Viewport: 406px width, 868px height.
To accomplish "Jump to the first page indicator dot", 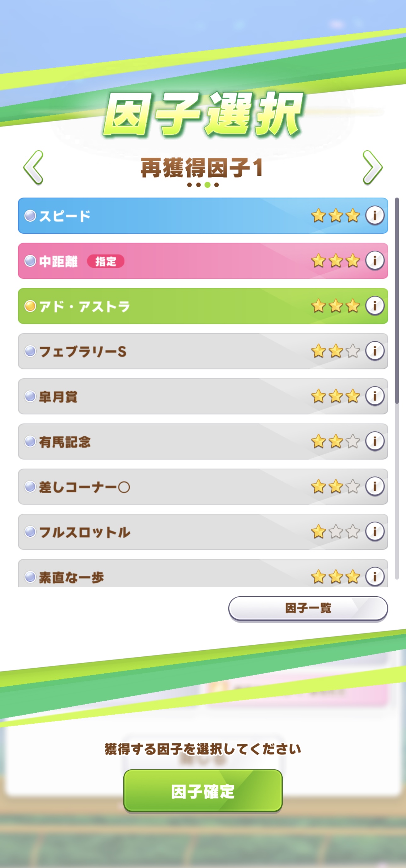I will point(189,185).
